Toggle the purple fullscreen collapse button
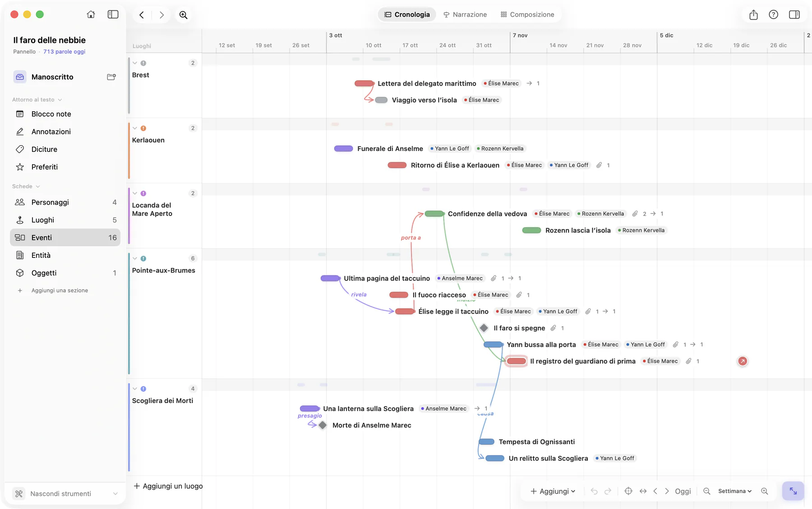Viewport: 812px width, 509px height. tap(793, 491)
